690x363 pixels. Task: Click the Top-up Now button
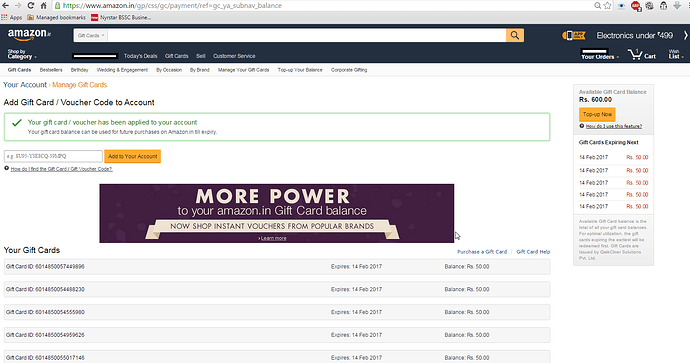(597, 114)
